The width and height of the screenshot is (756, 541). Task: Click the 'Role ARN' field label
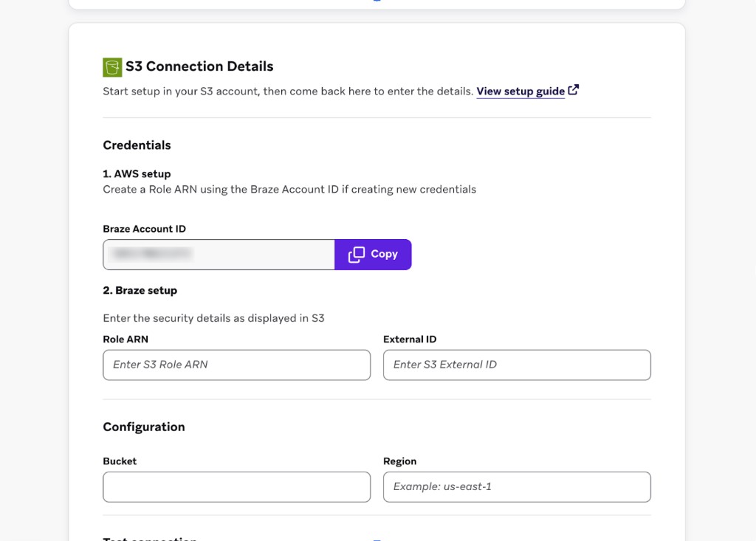pyautogui.click(x=126, y=339)
